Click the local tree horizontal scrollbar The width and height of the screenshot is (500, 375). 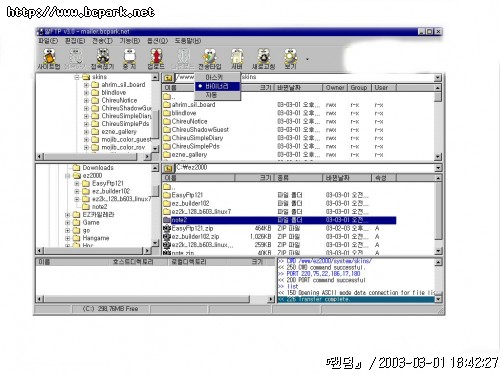click(x=94, y=250)
